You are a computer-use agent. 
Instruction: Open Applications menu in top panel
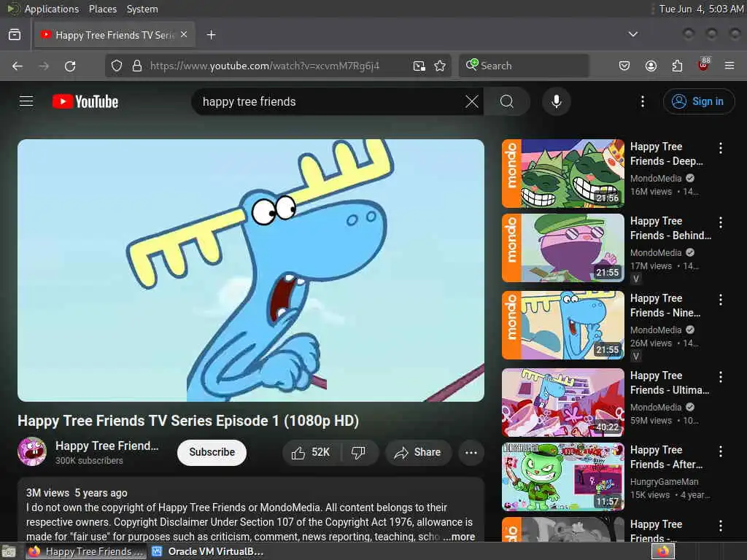click(52, 9)
